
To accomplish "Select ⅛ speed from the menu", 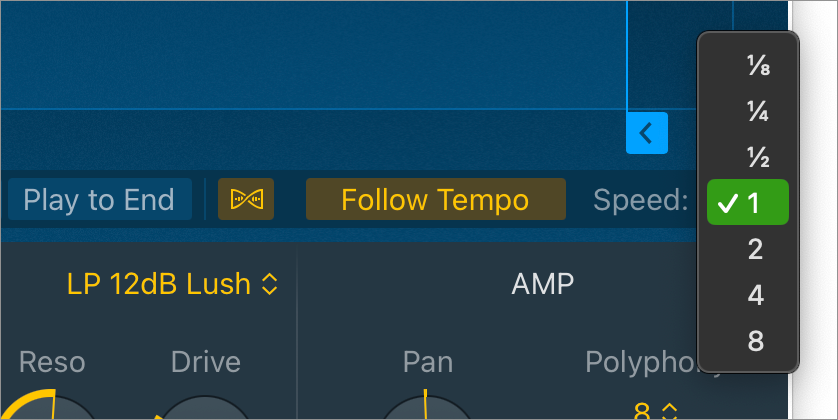I will pos(757,67).
